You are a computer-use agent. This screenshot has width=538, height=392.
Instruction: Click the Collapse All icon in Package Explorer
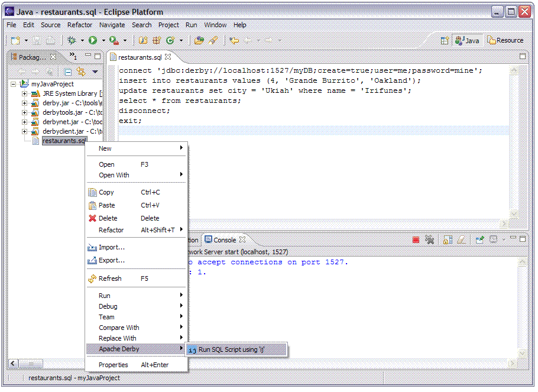(68, 72)
